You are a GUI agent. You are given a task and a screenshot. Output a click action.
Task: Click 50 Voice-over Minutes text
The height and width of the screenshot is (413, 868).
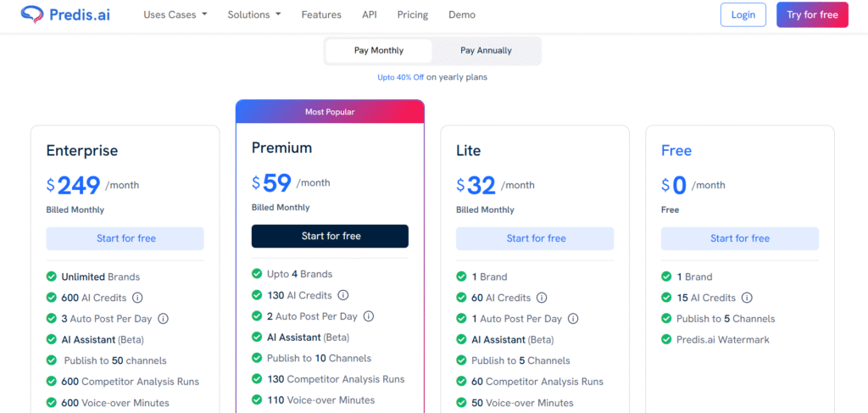tap(522, 403)
